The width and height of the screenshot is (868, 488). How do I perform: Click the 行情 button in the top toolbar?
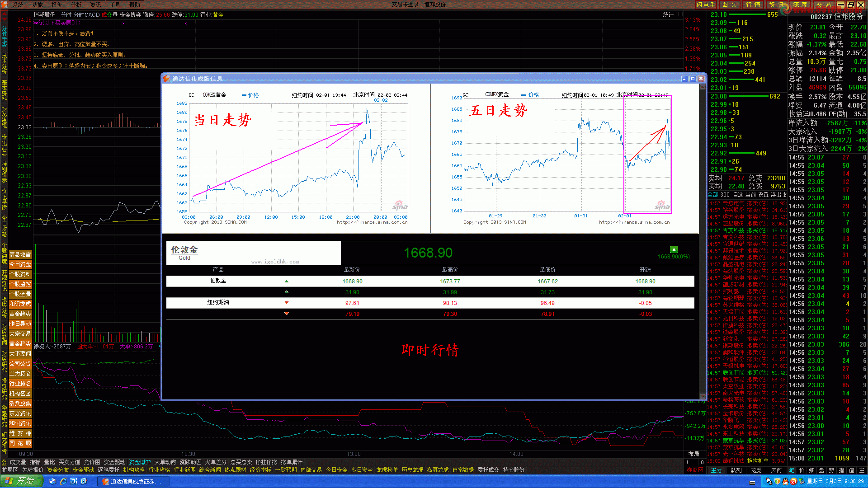click(753, 5)
